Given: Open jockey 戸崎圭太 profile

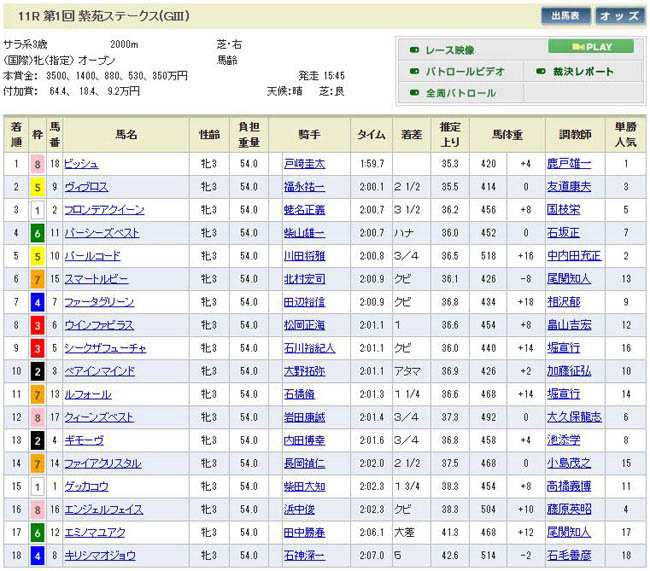Looking at the screenshot, I should point(304,164).
